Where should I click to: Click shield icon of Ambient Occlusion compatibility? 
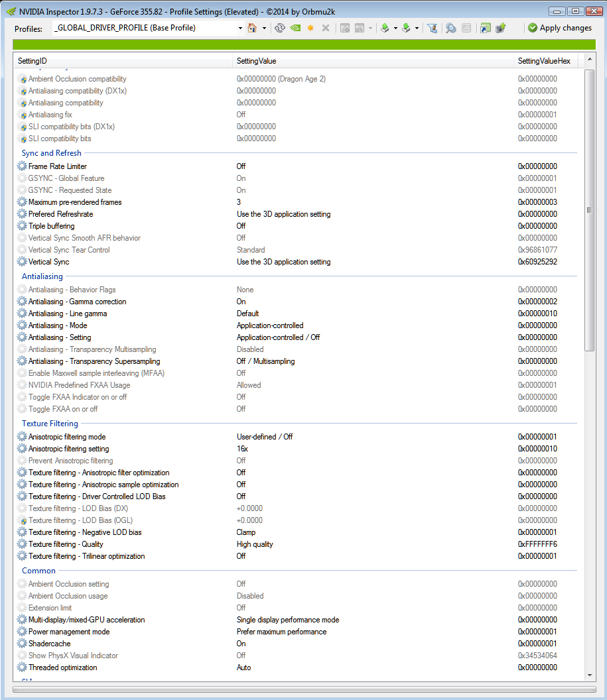23,79
